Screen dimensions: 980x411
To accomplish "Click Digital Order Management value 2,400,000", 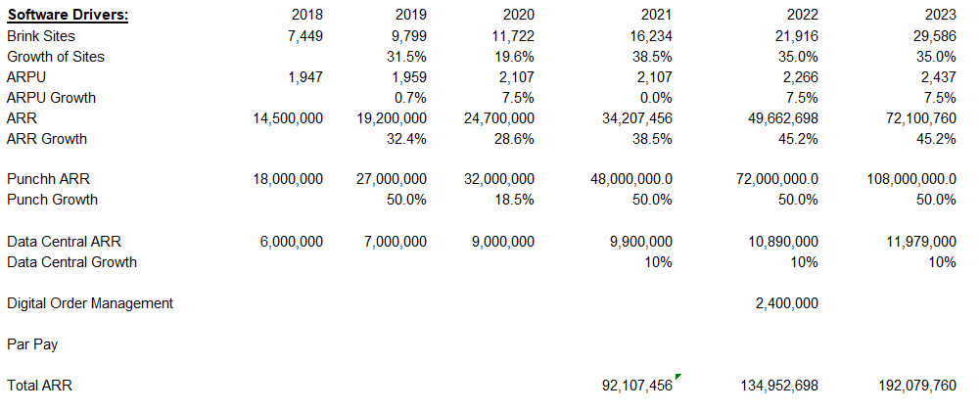I will 787,303.
